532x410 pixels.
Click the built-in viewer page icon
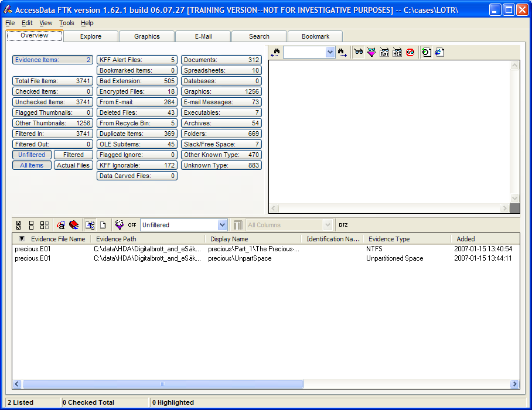(x=427, y=52)
